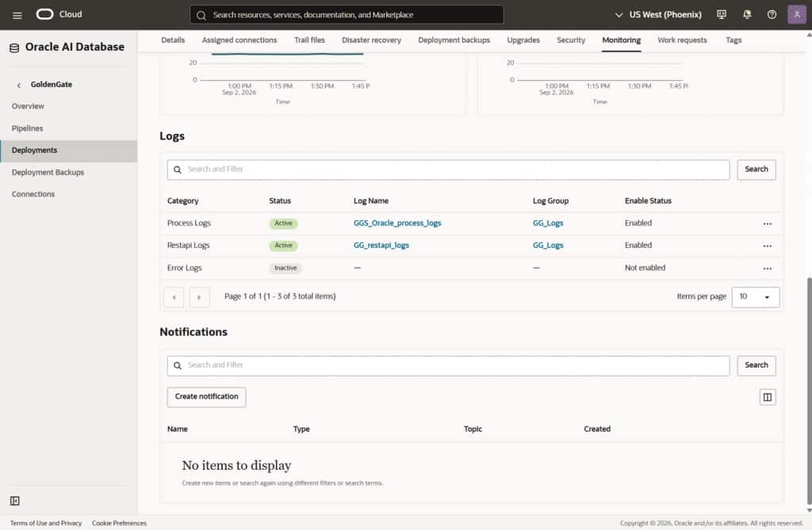Viewport: 812px width, 530px height.
Task: Select the Monitoring tab
Action: (x=621, y=40)
